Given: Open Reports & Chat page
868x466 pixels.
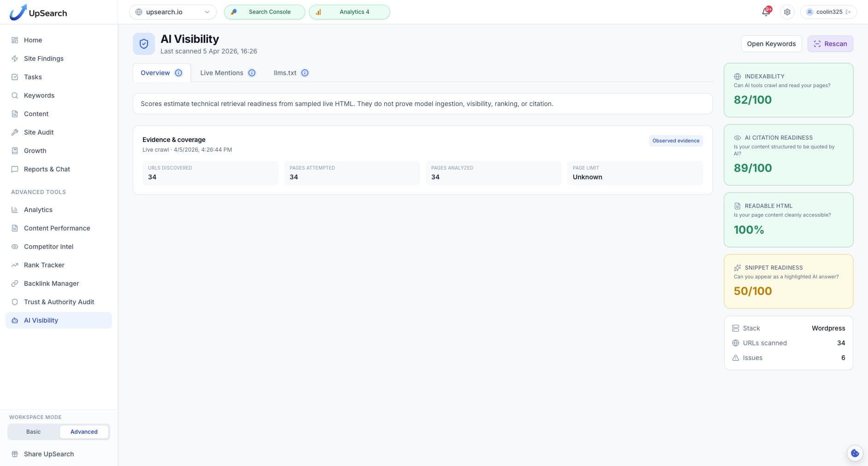Looking at the screenshot, I should point(59,169).
